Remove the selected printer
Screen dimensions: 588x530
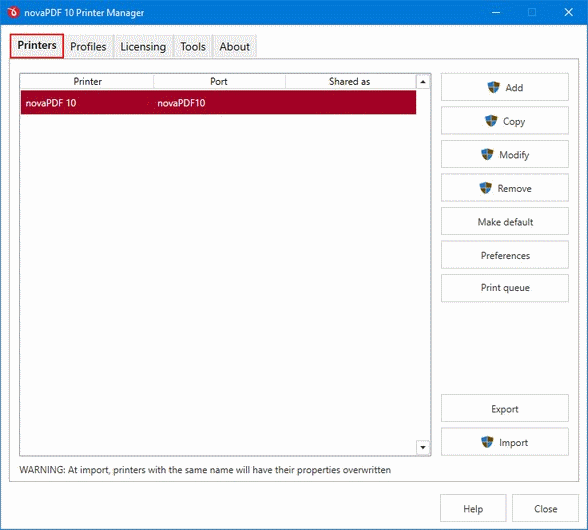pos(505,188)
